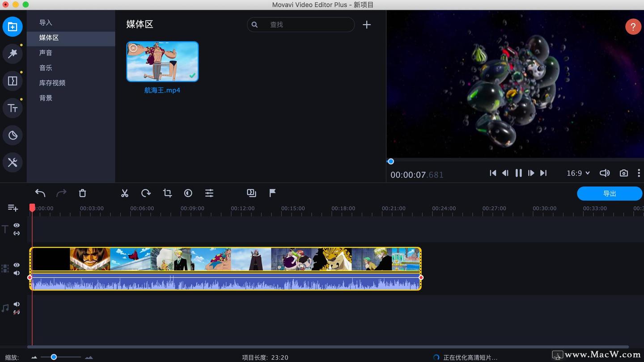Split the clip with the scissors icon

(x=125, y=193)
